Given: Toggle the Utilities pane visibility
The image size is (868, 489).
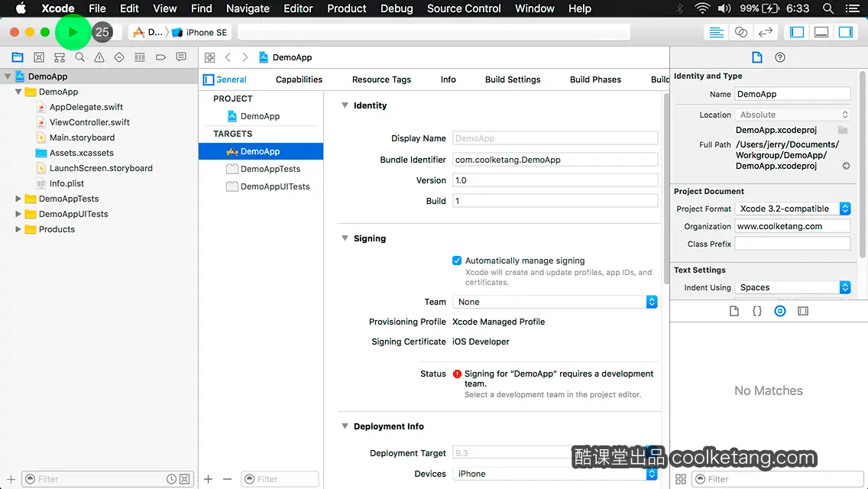Looking at the screenshot, I should (846, 32).
